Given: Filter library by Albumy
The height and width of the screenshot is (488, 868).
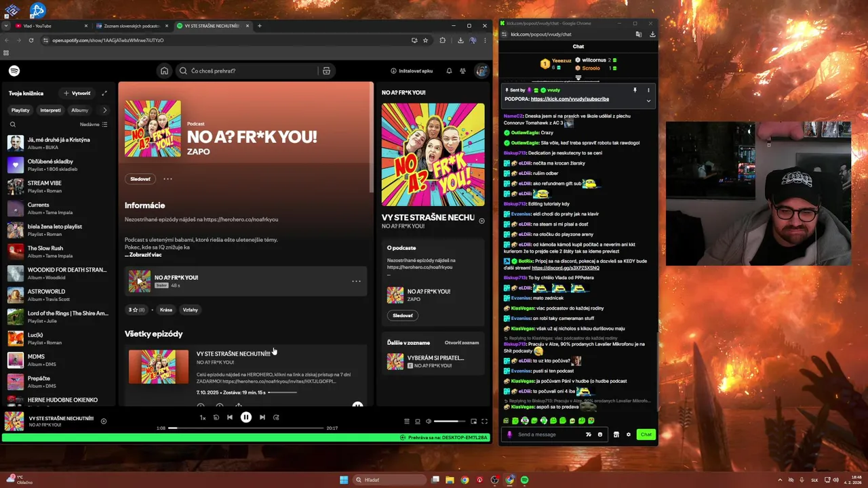Looking at the screenshot, I should [x=80, y=110].
